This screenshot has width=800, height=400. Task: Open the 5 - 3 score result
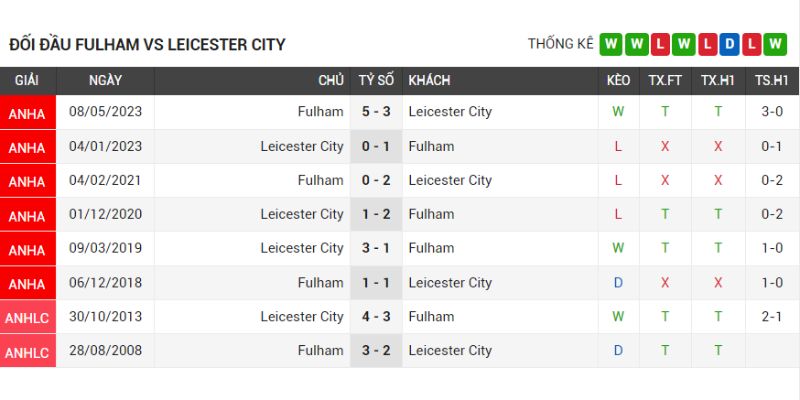(377, 112)
